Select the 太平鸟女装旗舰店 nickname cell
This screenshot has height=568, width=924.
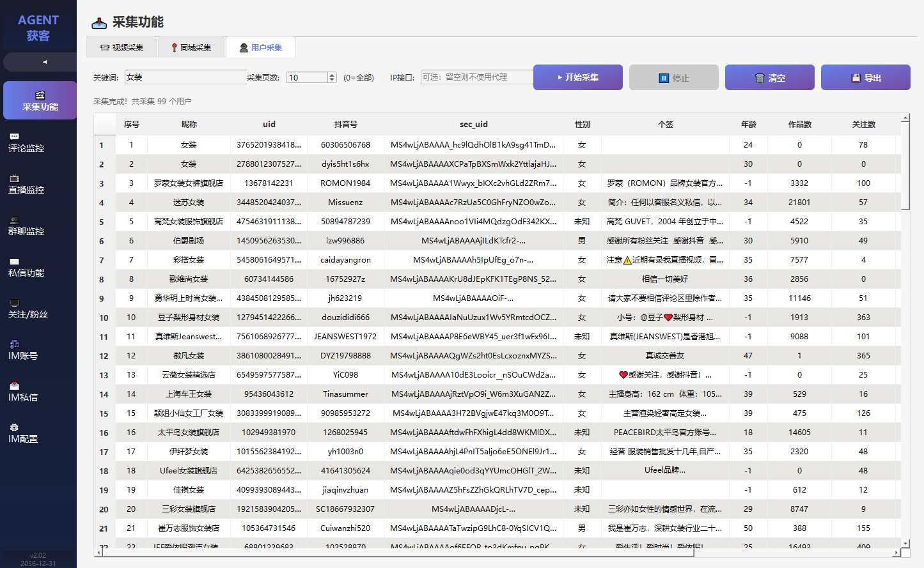tap(189, 433)
